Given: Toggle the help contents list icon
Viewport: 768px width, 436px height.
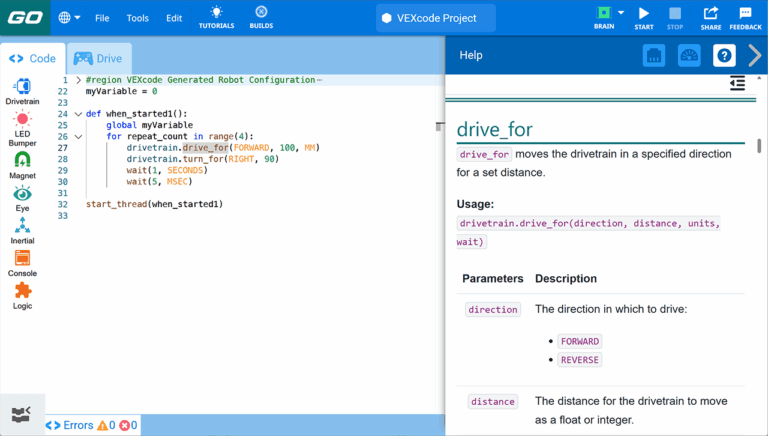Looking at the screenshot, I should point(737,83).
